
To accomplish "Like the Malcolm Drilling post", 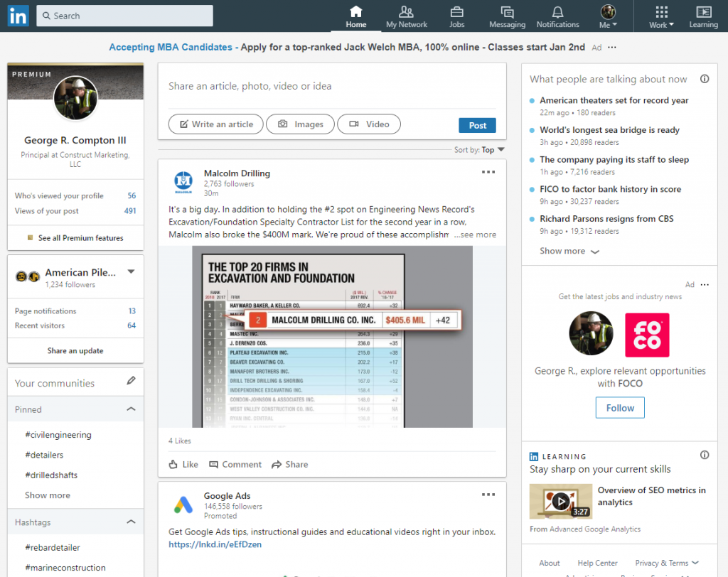I will coord(183,464).
